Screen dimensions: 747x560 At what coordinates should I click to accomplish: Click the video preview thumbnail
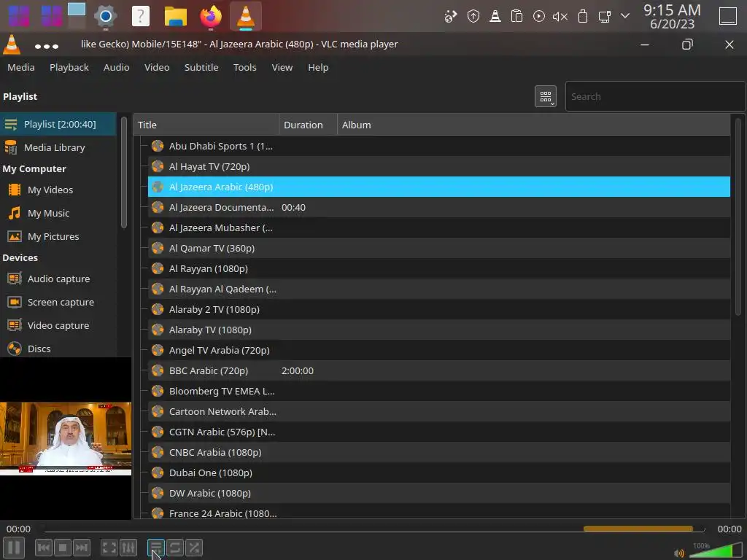coord(66,438)
